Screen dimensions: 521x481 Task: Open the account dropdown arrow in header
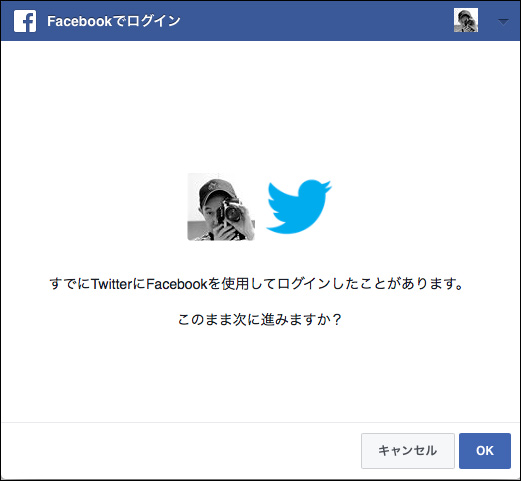[503, 22]
